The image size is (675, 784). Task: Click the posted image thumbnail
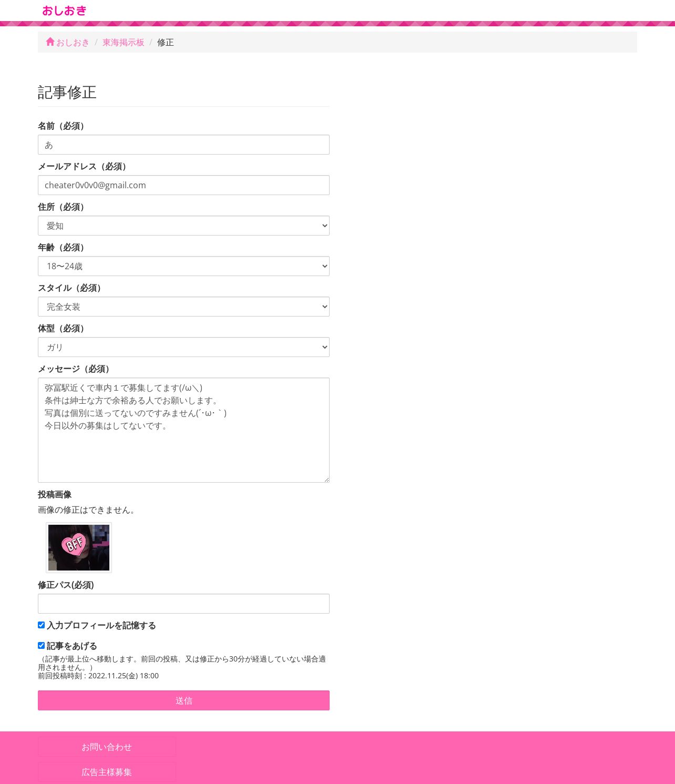[79, 547]
